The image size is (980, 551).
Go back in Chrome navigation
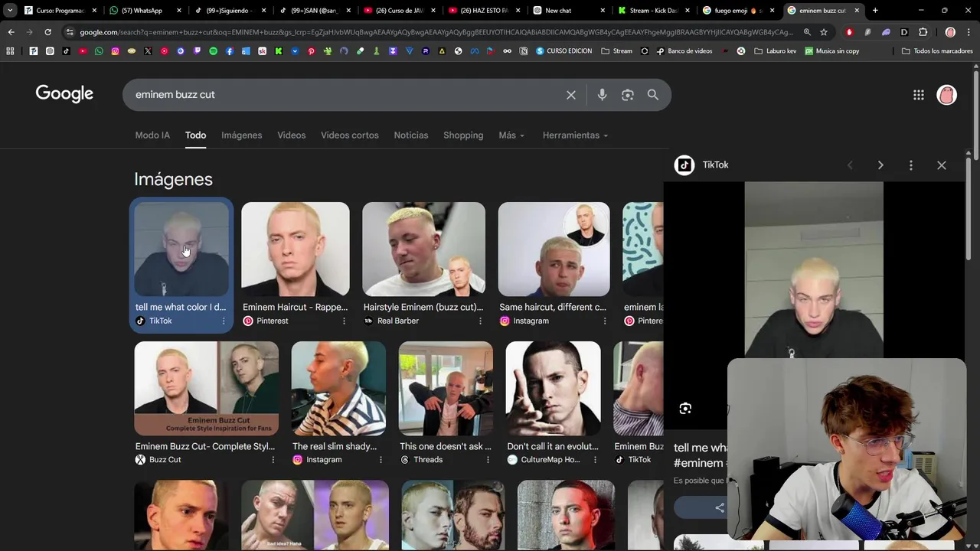(x=11, y=32)
